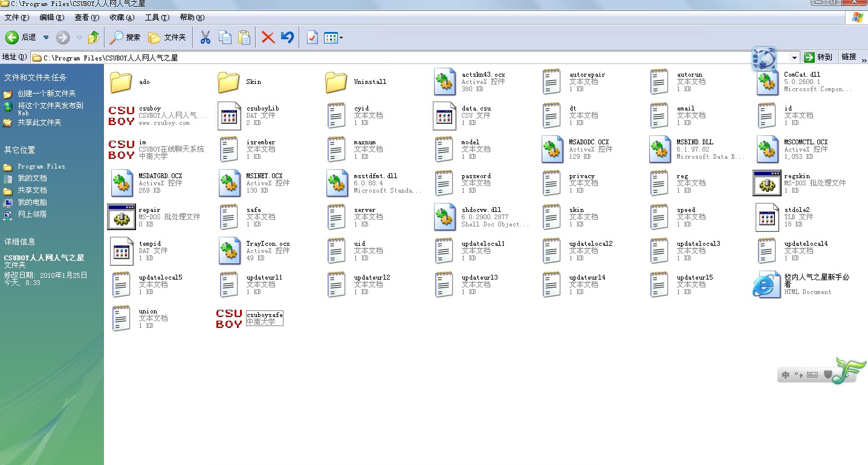The image size is (868, 465).
Task: Select the ado folder icon
Action: [121, 82]
